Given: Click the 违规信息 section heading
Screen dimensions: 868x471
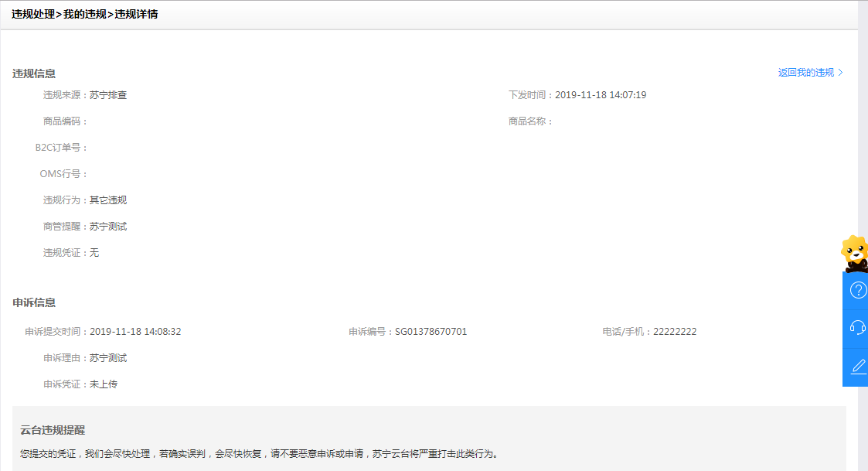Looking at the screenshot, I should click(x=34, y=73).
